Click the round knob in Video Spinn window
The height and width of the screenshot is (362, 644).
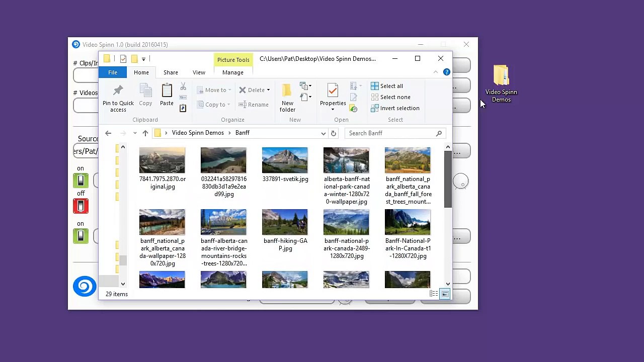pyautogui.click(x=461, y=182)
